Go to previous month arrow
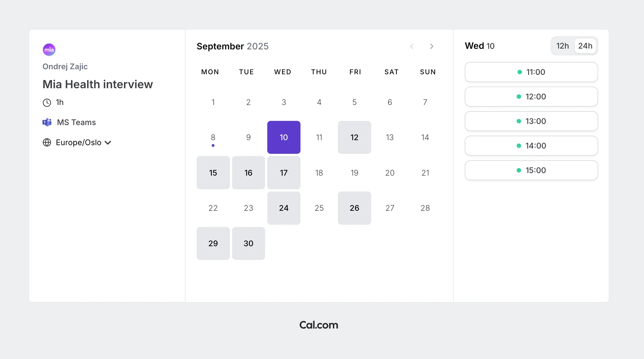 click(412, 46)
